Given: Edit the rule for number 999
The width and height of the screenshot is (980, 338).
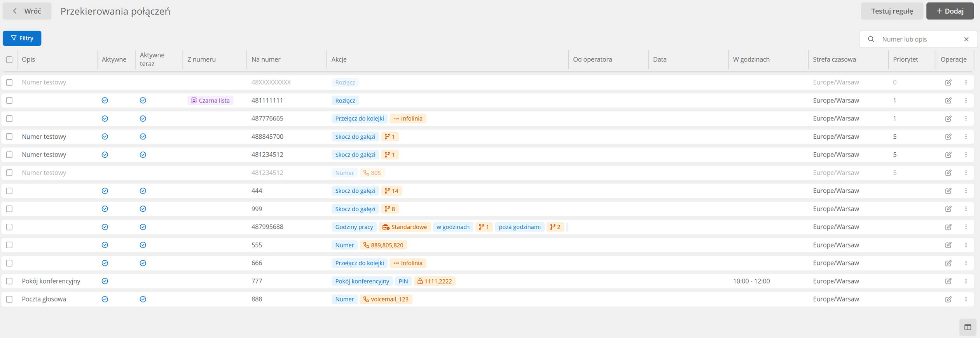Looking at the screenshot, I should (948, 209).
